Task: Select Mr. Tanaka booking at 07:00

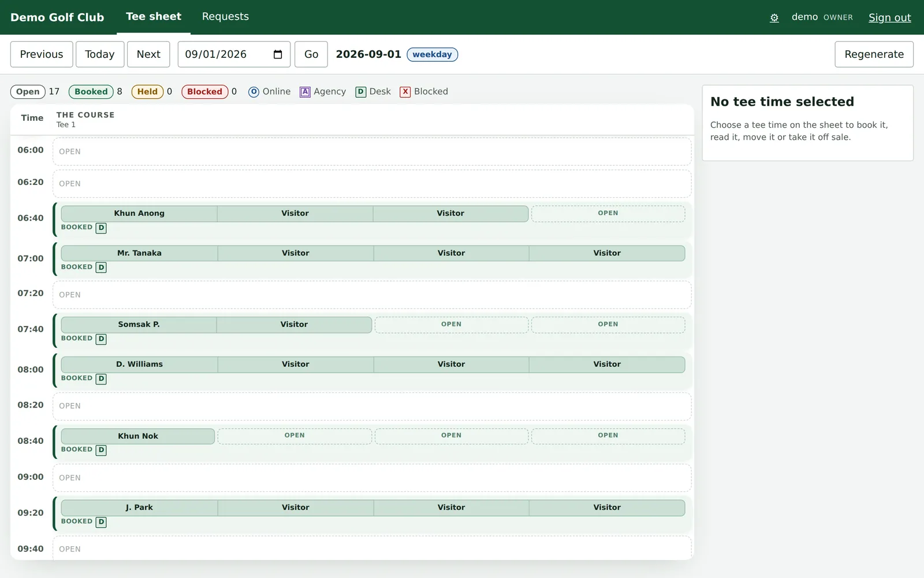Action: pyautogui.click(x=139, y=254)
